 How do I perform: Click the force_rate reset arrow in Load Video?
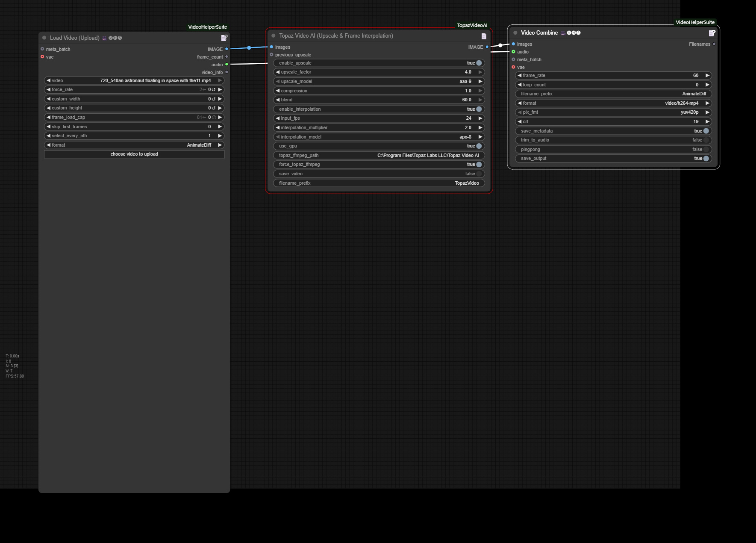pyautogui.click(x=213, y=89)
